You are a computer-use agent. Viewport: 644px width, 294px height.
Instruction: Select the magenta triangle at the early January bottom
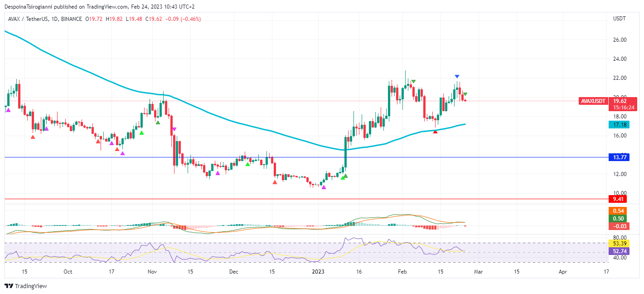(324, 187)
